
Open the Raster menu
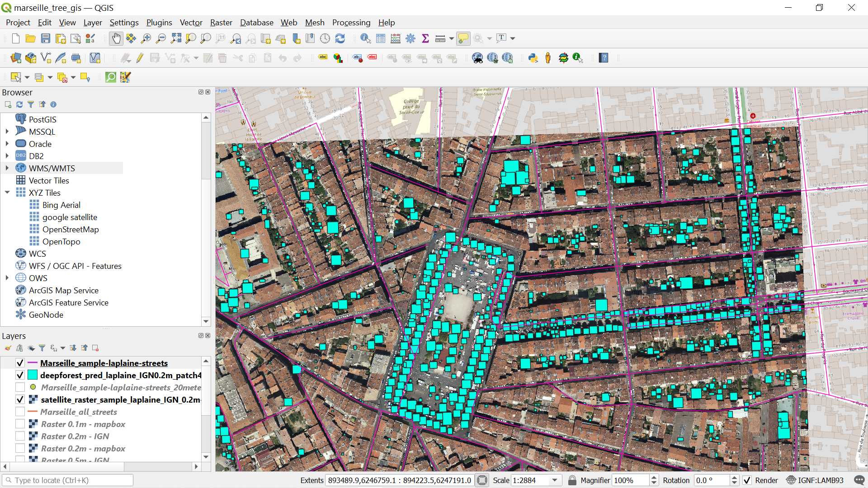[x=221, y=23]
